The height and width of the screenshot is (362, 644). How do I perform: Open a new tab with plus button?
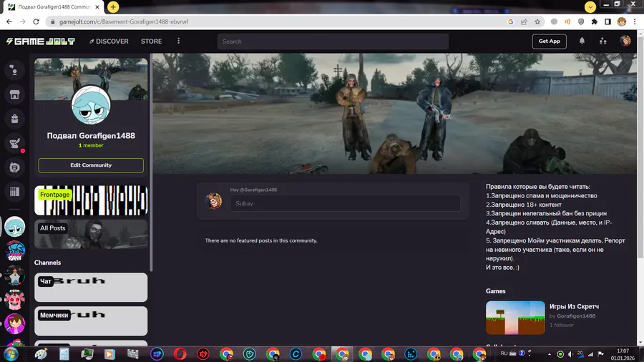pyautogui.click(x=113, y=7)
